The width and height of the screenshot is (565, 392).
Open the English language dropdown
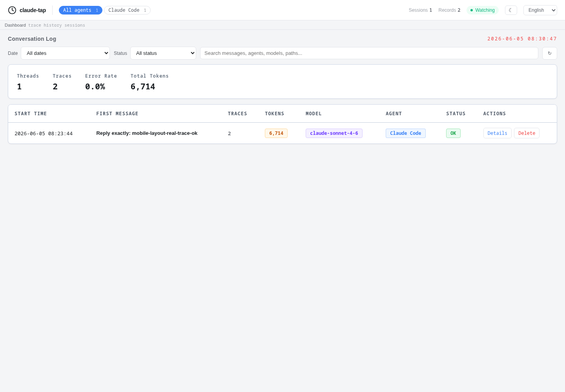[x=540, y=10]
